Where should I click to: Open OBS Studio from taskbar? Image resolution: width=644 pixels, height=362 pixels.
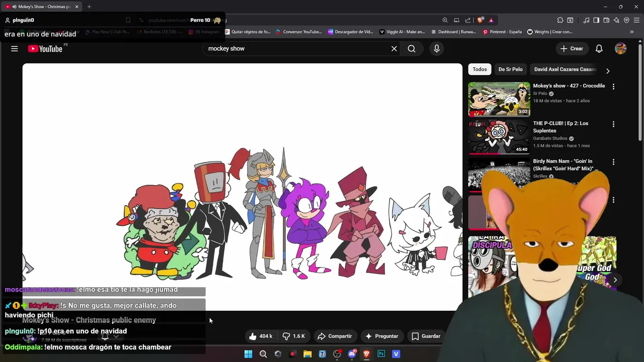point(337,354)
